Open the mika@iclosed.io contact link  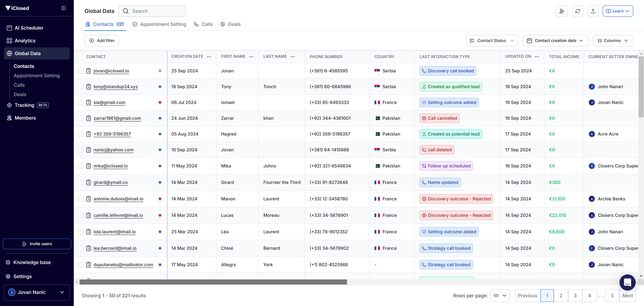(x=111, y=166)
